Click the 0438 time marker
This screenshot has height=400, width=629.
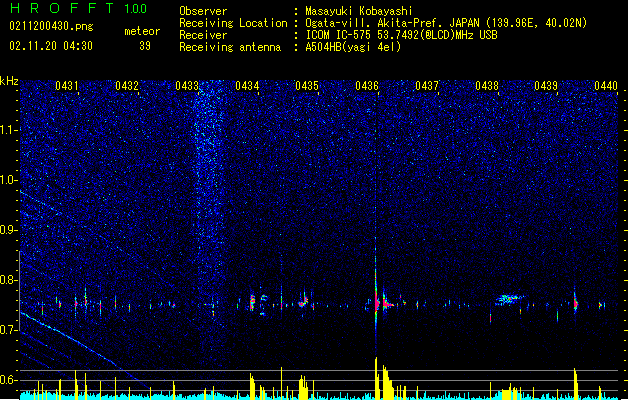coord(487,86)
